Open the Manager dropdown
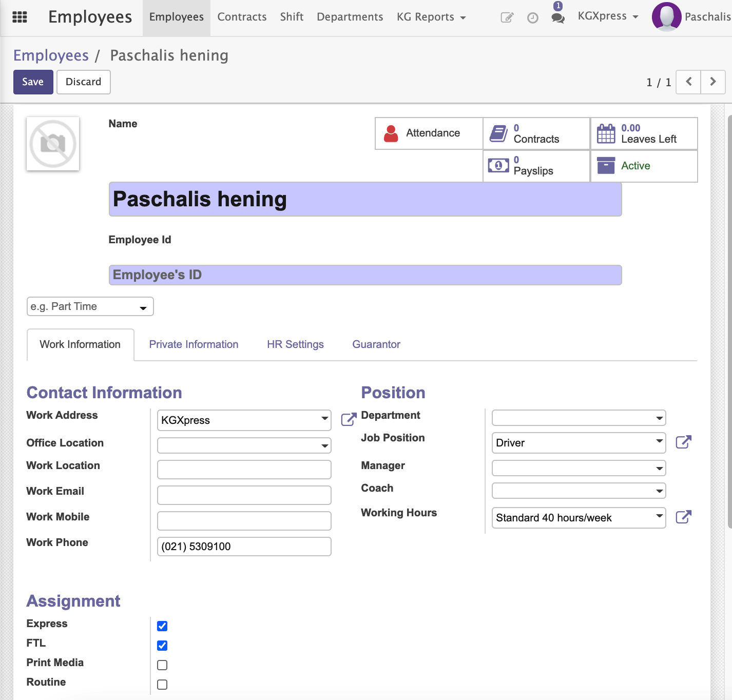Image resolution: width=732 pixels, height=700 pixels. click(579, 468)
